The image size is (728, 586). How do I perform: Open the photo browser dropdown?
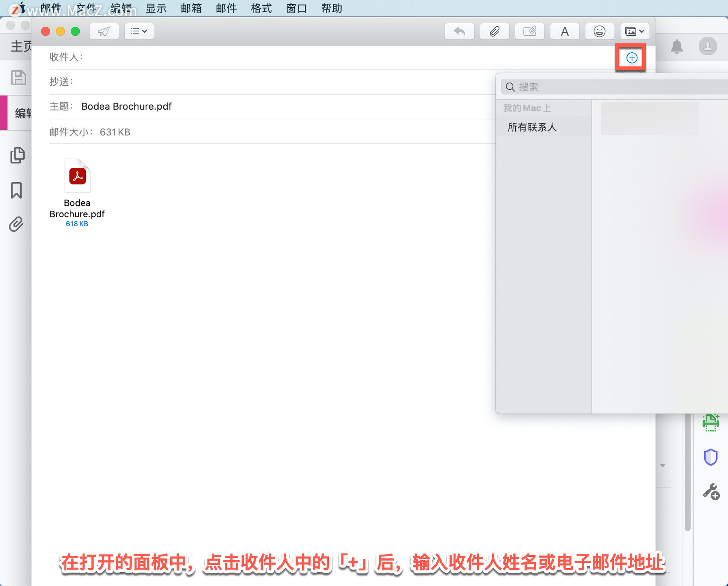(x=635, y=31)
